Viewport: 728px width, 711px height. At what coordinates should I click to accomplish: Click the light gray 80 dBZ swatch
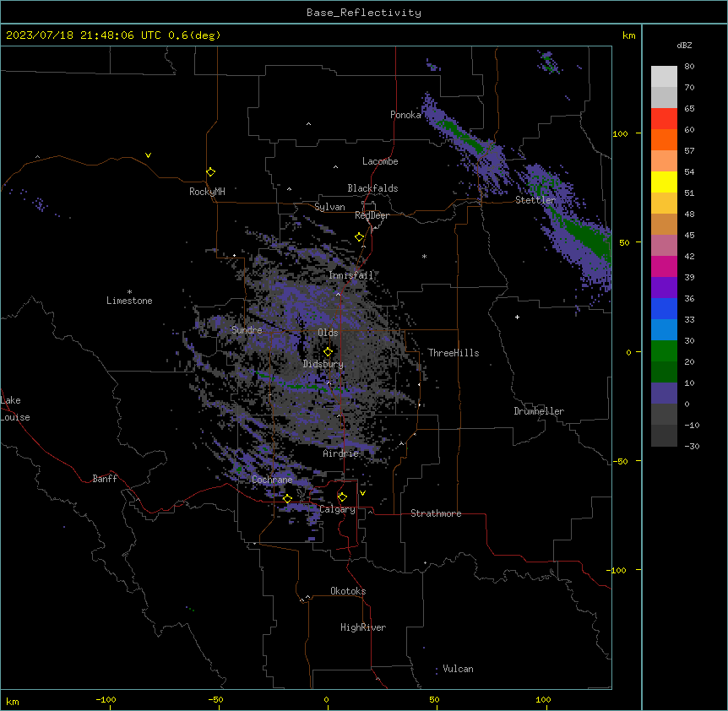click(x=664, y=76)
